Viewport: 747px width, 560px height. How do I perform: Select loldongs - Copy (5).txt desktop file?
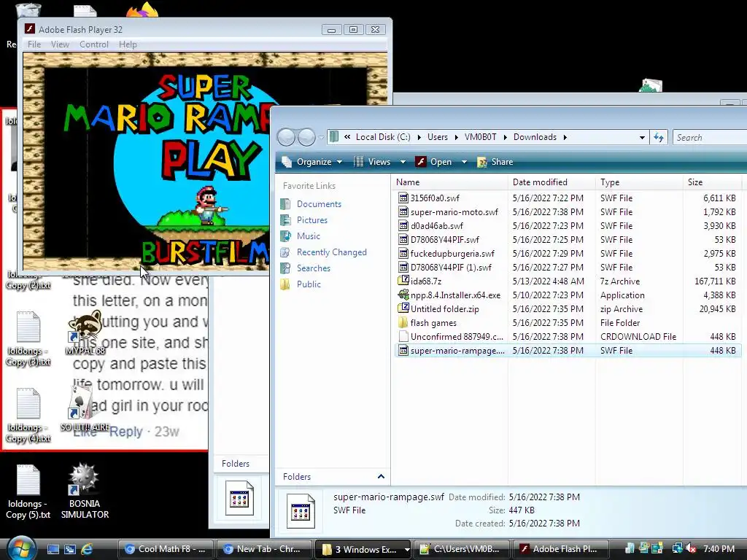click(28, 492)
